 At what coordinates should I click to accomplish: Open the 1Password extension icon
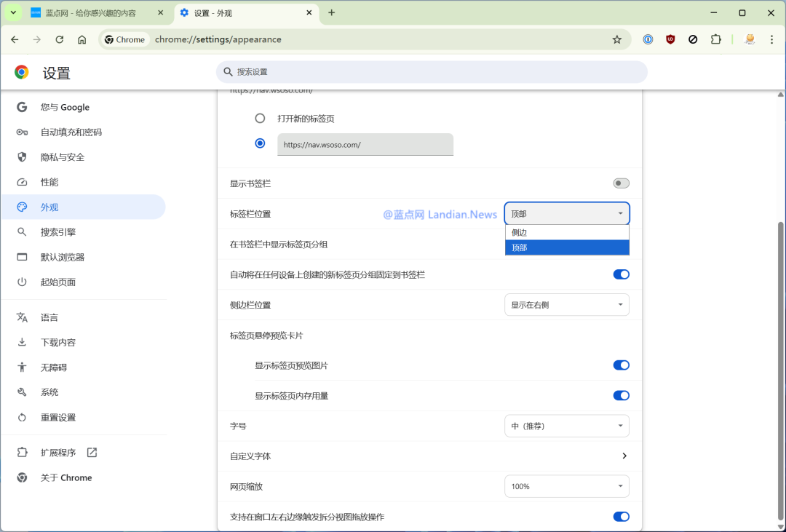click(648, 39)
